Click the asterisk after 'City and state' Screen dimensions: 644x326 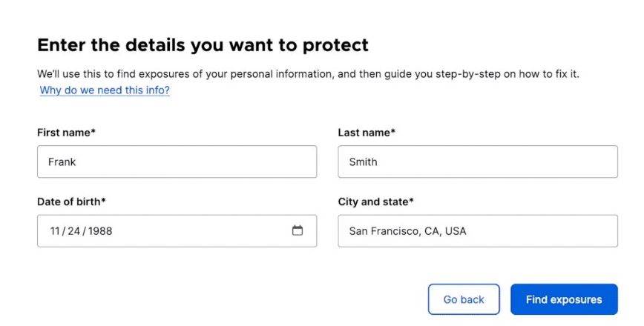pyautogui.click(x=411, y=201)
